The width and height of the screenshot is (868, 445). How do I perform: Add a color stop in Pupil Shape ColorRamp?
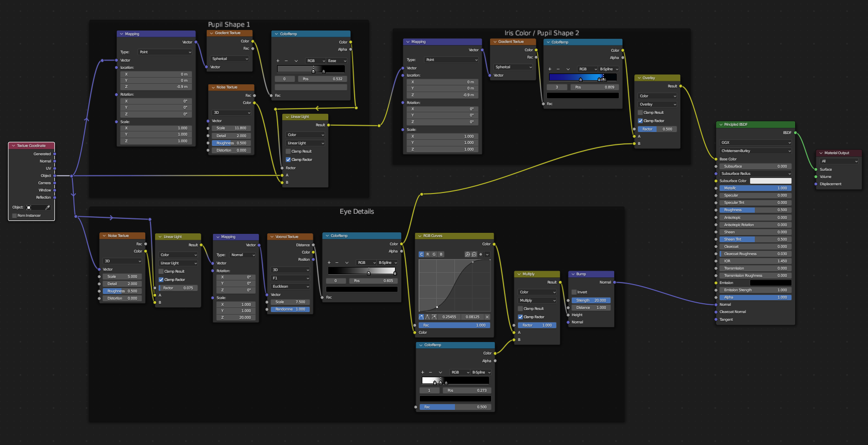point(278,61)
